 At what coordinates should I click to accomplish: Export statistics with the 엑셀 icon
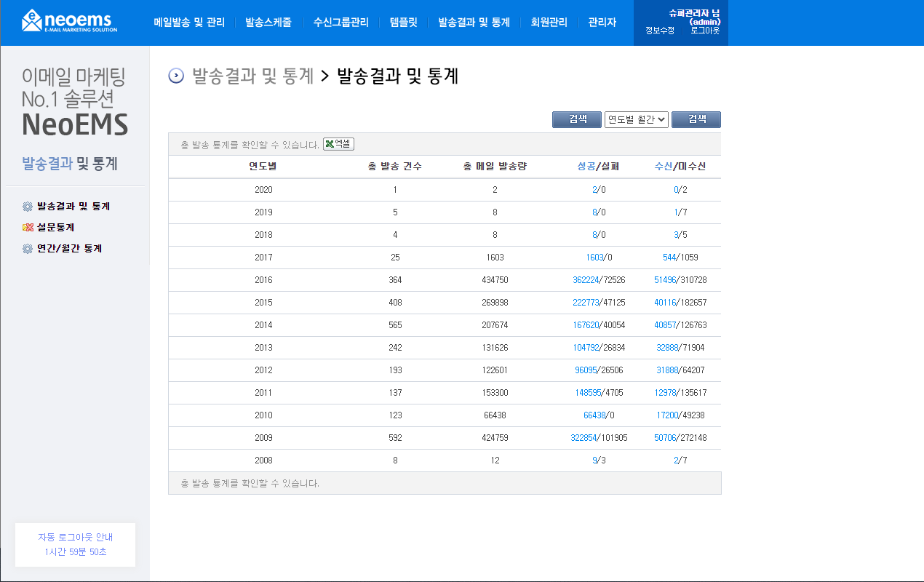pos(338,144)
